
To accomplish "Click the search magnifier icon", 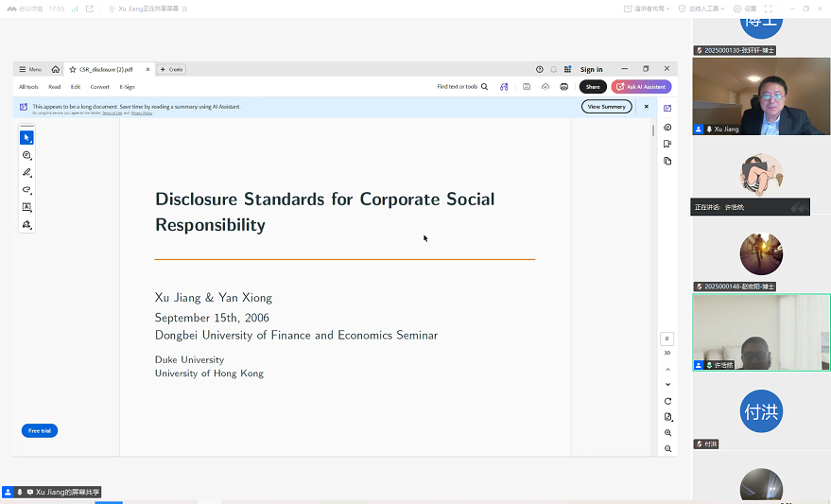I will click(x=484, y=87).
